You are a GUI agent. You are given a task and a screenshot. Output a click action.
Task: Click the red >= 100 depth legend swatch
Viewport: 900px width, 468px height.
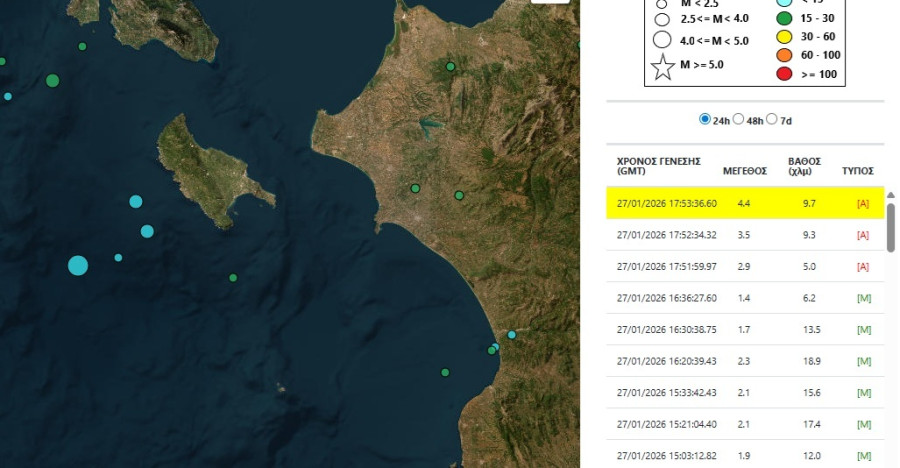click(784, 73)
